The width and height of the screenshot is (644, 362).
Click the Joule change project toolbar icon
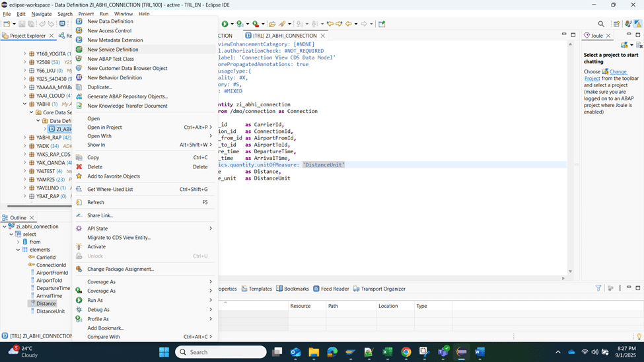pyautogui.click(x=624, y=45)
